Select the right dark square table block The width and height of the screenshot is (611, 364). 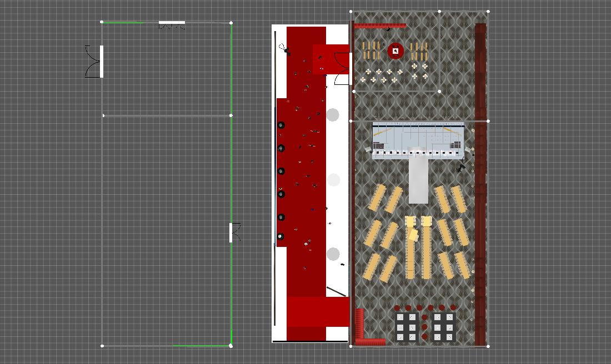point(443,327)
